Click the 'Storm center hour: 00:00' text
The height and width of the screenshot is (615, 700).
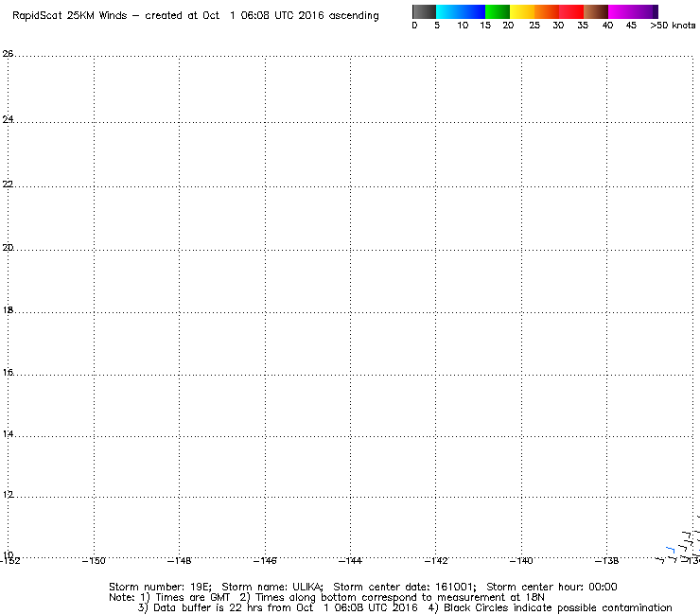pyautogui.click(x=551, y=587)
